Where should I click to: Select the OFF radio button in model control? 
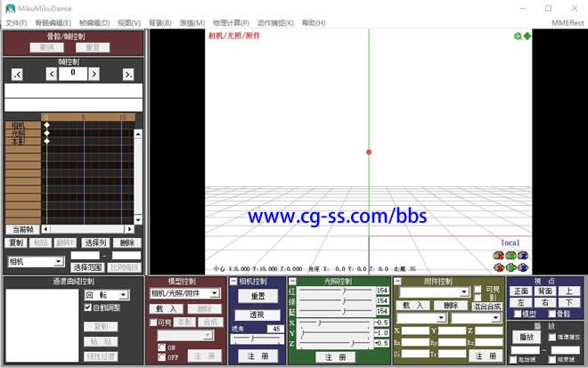tap(161, 356)
